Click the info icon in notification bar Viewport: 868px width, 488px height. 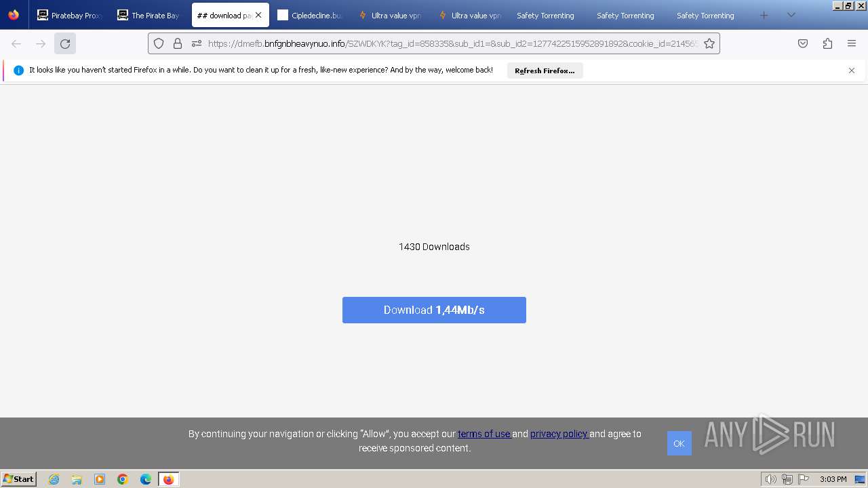click(18, 70)
